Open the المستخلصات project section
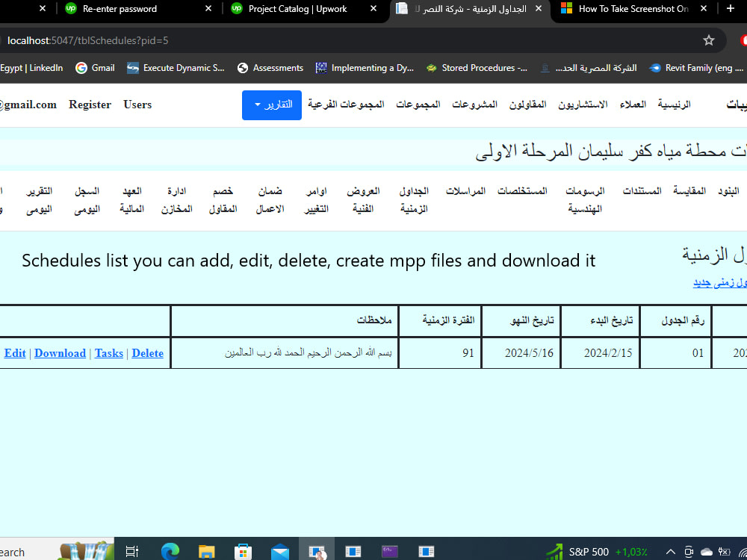Viewport: 747px width, 560px height. (x=522, y=191)
